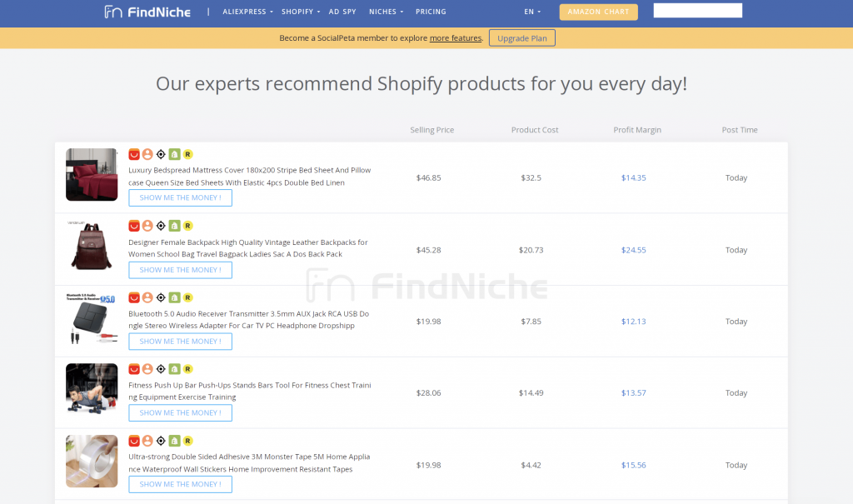Click orange person icon for Fitness Push Up Bar
Viewport: 853px width, 504px height.
coord(147,369)
